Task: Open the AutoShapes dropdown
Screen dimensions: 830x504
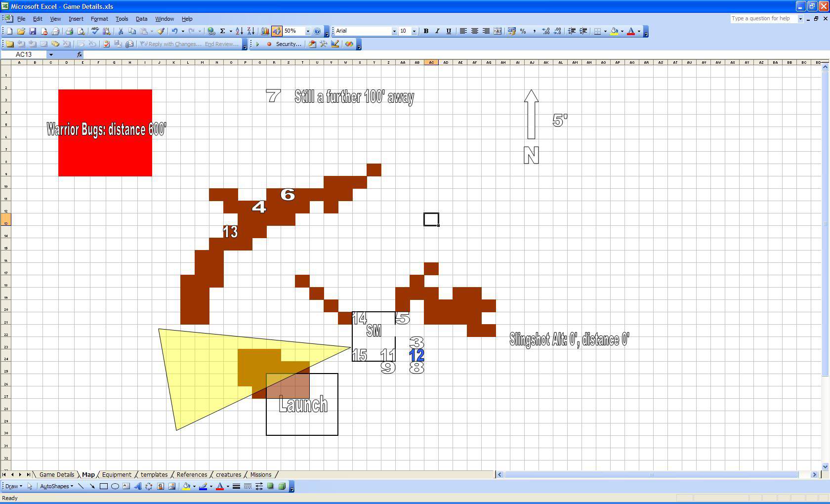Action: (56, 486)
